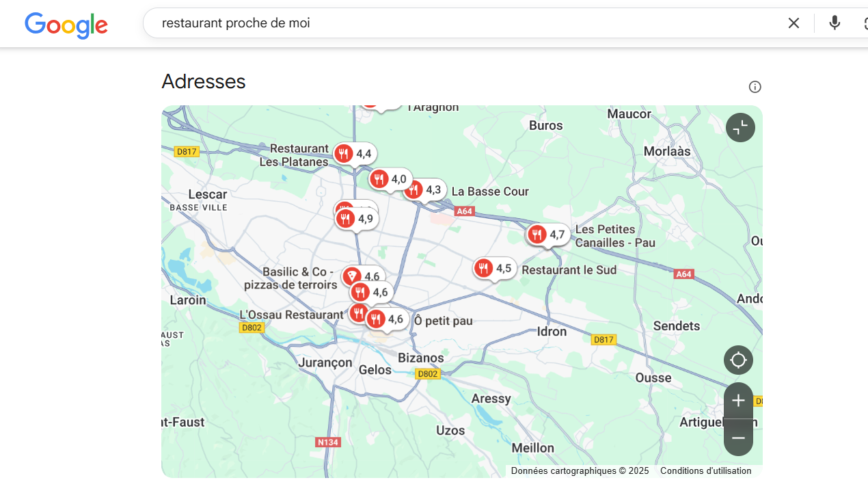Open the Google homepage via the logo

[x=66, y=25]
